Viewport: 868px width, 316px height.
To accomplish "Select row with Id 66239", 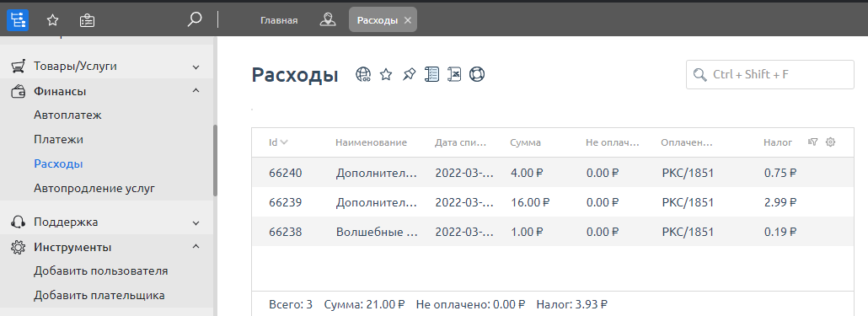I will click(x=553, y=202).
